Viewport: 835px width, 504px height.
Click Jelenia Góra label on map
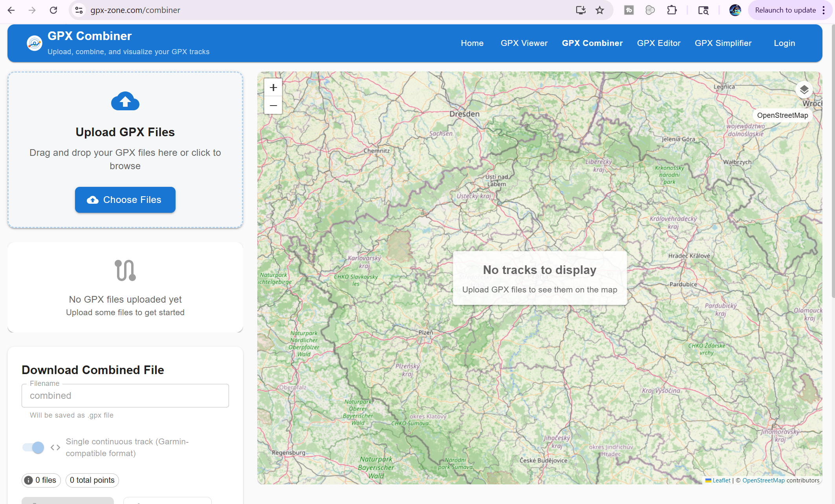click(678, 139)
